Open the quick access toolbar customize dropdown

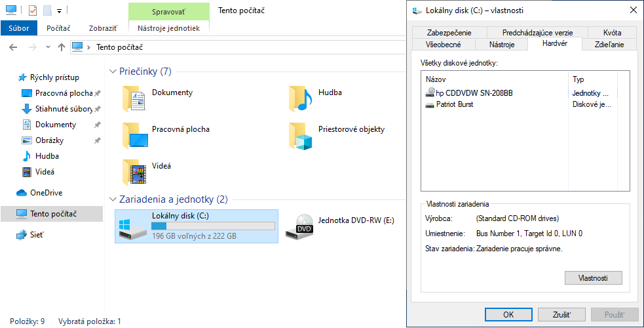pyautogui.click(x=60, y=10)
